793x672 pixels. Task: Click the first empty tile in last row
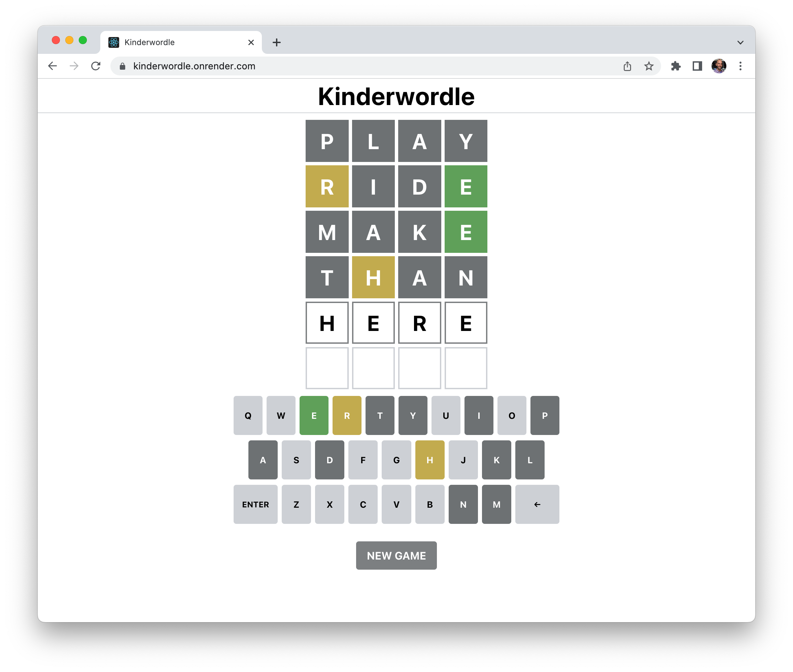pyautogui.click(x=327, y=368)
